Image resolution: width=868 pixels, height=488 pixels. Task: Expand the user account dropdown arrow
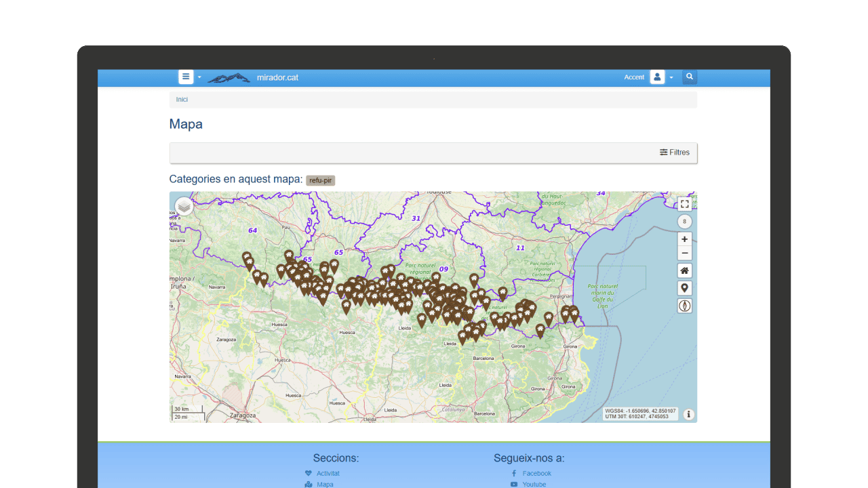pos(671,78)
